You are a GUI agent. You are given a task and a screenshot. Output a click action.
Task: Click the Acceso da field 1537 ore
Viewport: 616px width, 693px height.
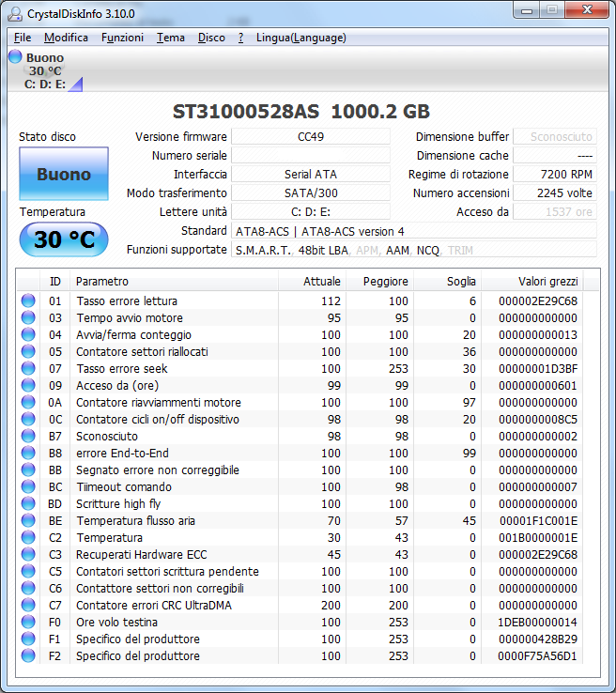tap(555, 211)
